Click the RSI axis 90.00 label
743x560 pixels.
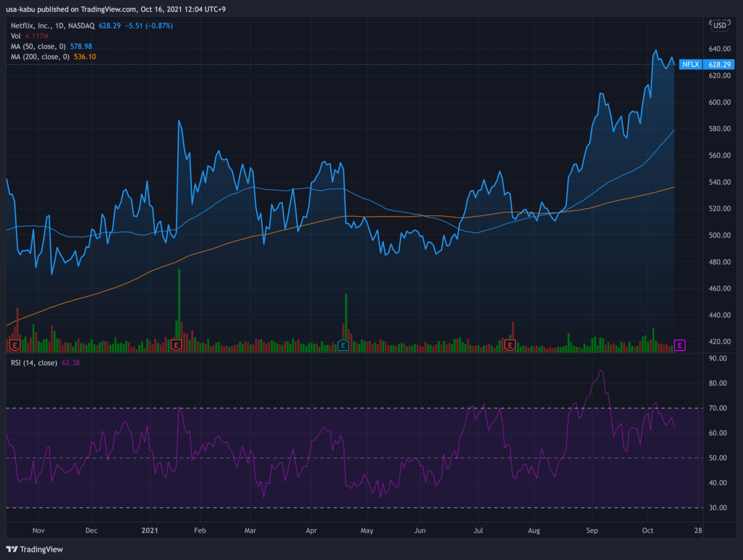tap(718, 358)
